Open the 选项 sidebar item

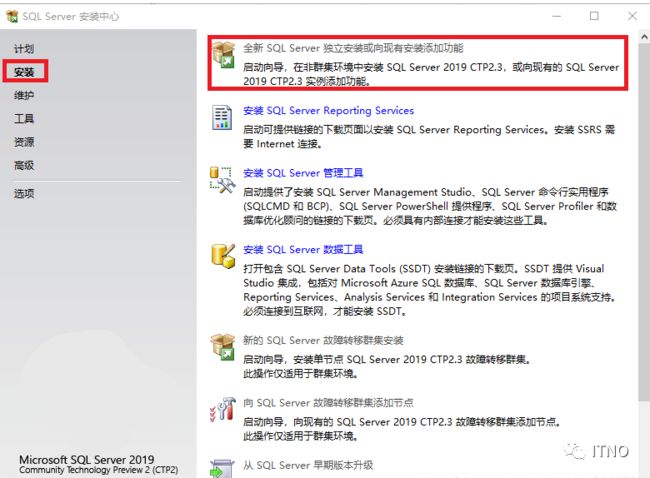point(24,193)
